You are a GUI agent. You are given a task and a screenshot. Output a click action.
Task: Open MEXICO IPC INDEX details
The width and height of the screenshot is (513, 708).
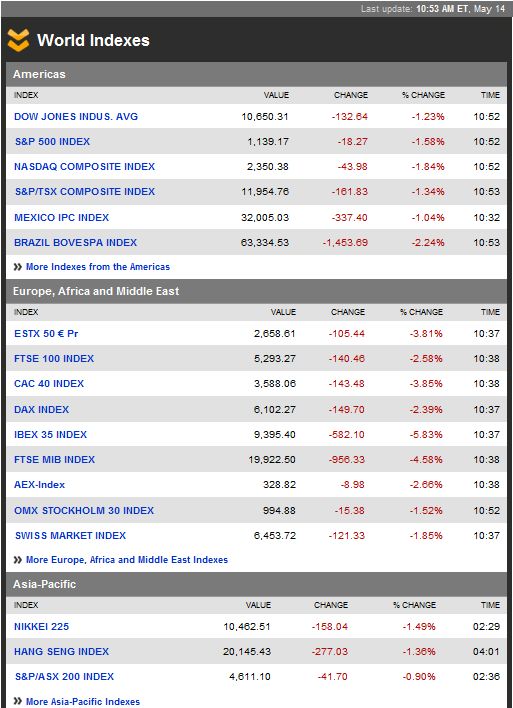pyautogui.click(x=61, y=218)
